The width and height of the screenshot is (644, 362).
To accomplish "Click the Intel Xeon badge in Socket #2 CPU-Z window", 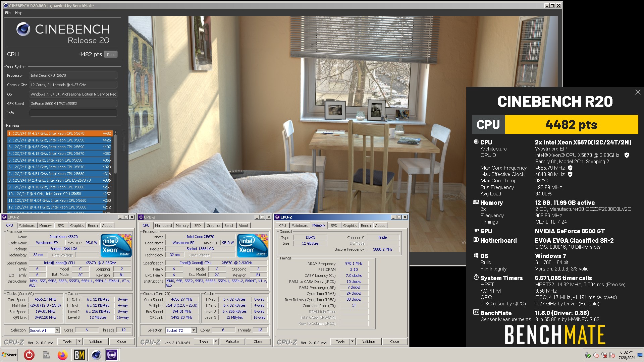I will coord(252,246).
